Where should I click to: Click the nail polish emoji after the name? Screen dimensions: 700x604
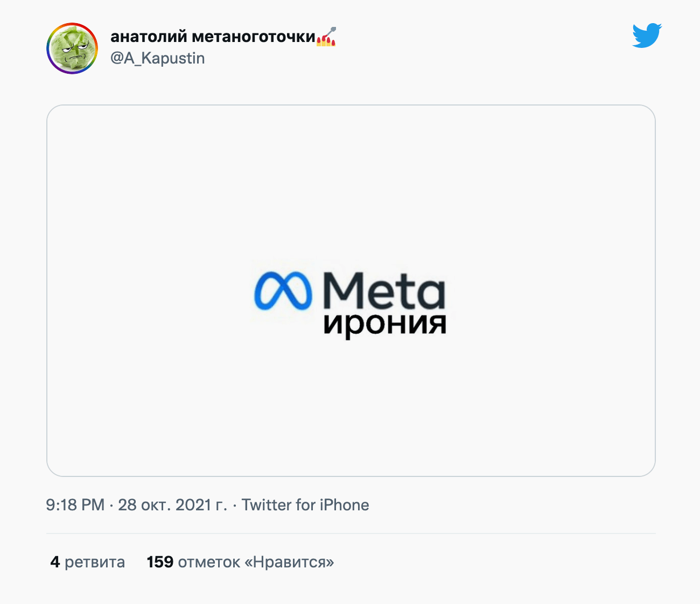point(326,37)
